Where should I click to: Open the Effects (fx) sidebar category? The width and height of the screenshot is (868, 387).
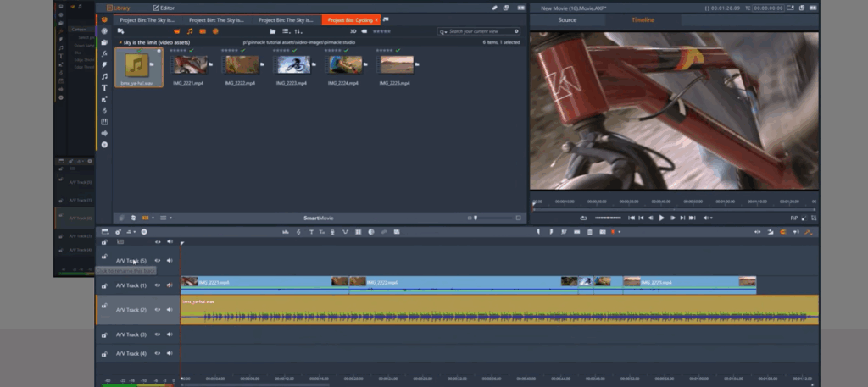tap(104, 53)
